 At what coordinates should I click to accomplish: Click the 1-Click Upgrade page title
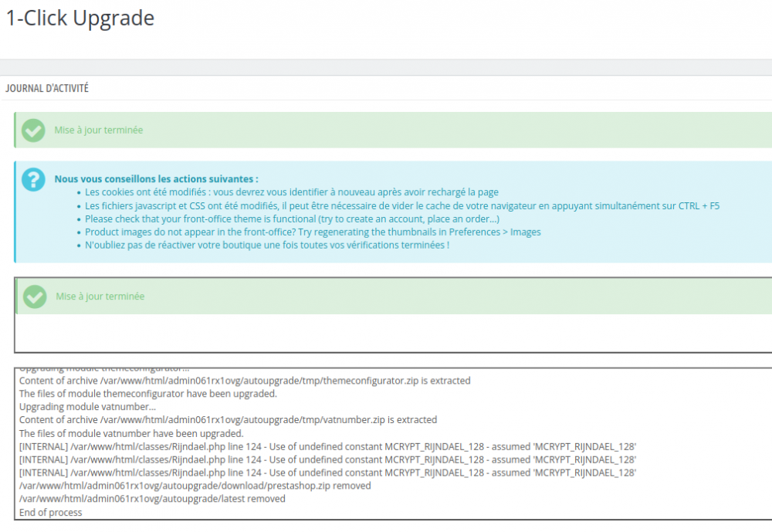80,19
